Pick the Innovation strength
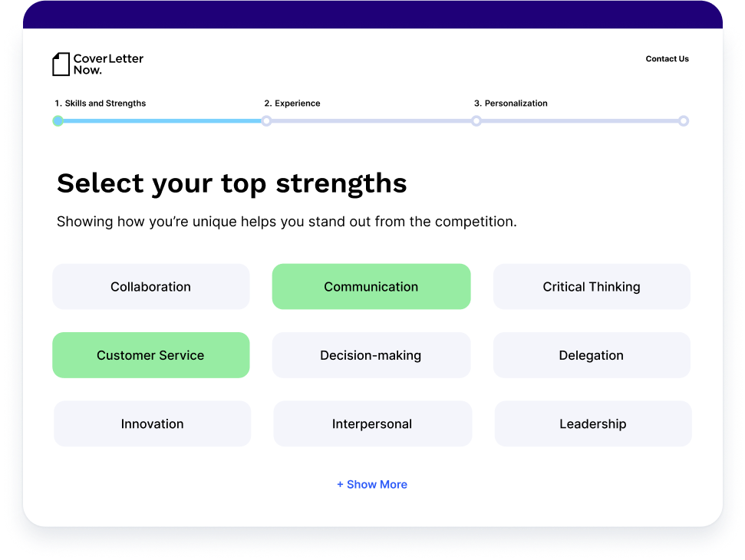Image resolution: width=745 pixels, height=560 pixels. 152,423
